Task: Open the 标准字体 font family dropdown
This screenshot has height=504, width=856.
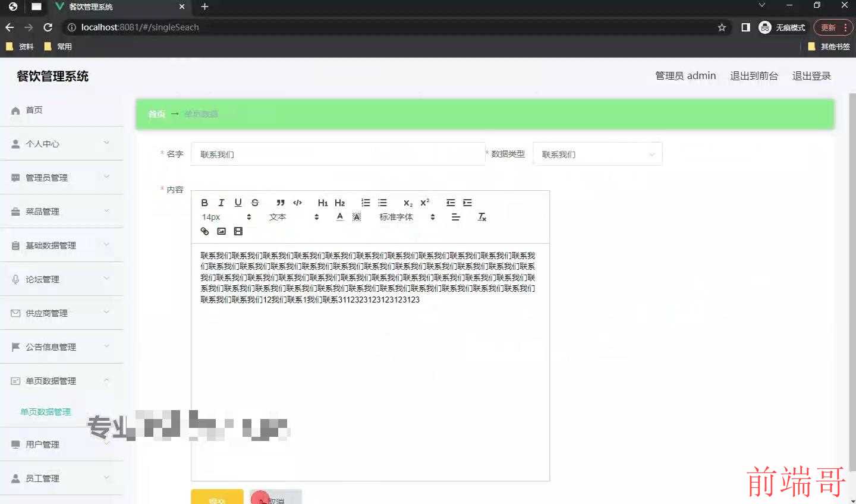Action: [x=407, y=217]
